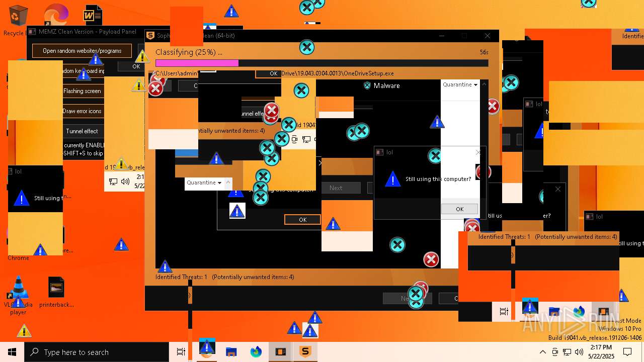Close the Sophos Scan & Clean window
Viewport: 644px width, 362px height.
[487, 36]
